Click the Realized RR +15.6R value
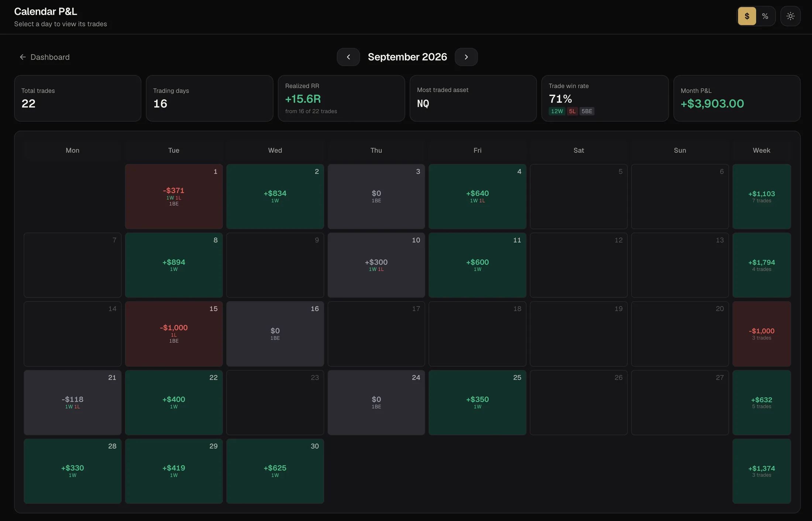812x521 pixels. click(303, 99)
